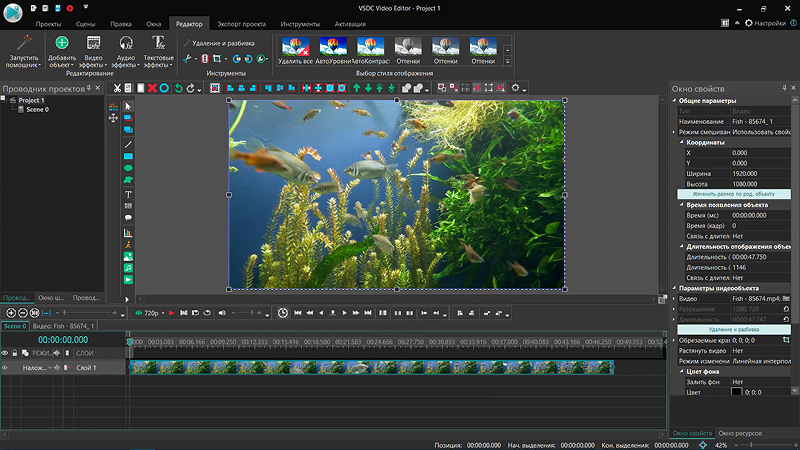Viewport: 800px width, 450px height.
Task: Click the timeline zoom-in plus circle icon
Action: (11, 313)
